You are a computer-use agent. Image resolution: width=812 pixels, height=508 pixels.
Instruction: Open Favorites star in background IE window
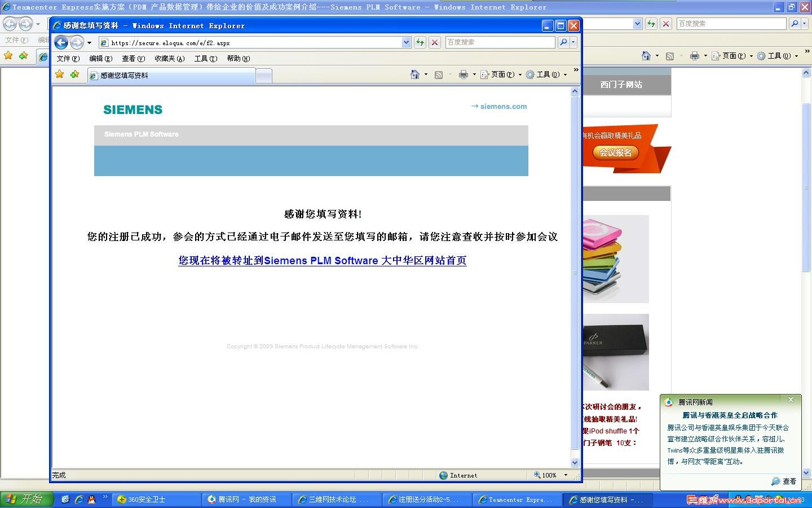(8, 56)
